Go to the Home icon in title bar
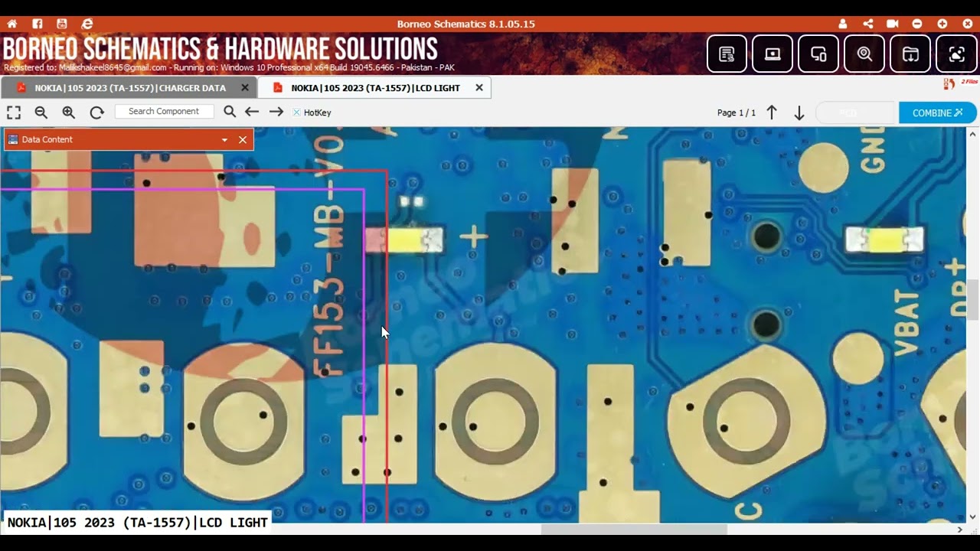Screen dimensions: 980x551 [x=11, y=24]
